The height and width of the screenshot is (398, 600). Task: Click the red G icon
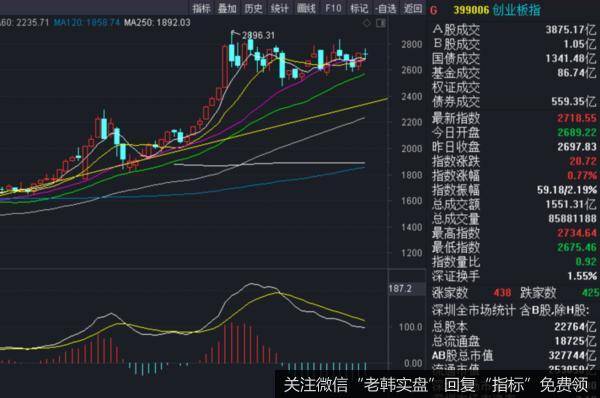tap(434, 10)
